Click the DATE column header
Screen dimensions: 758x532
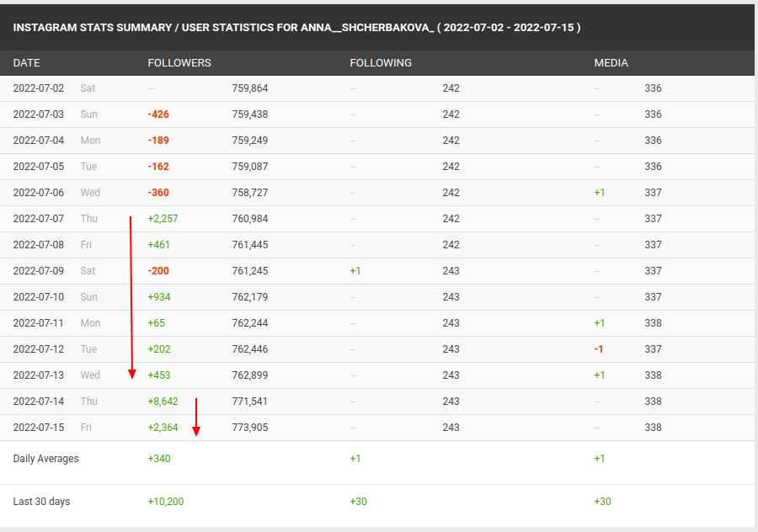27,63
